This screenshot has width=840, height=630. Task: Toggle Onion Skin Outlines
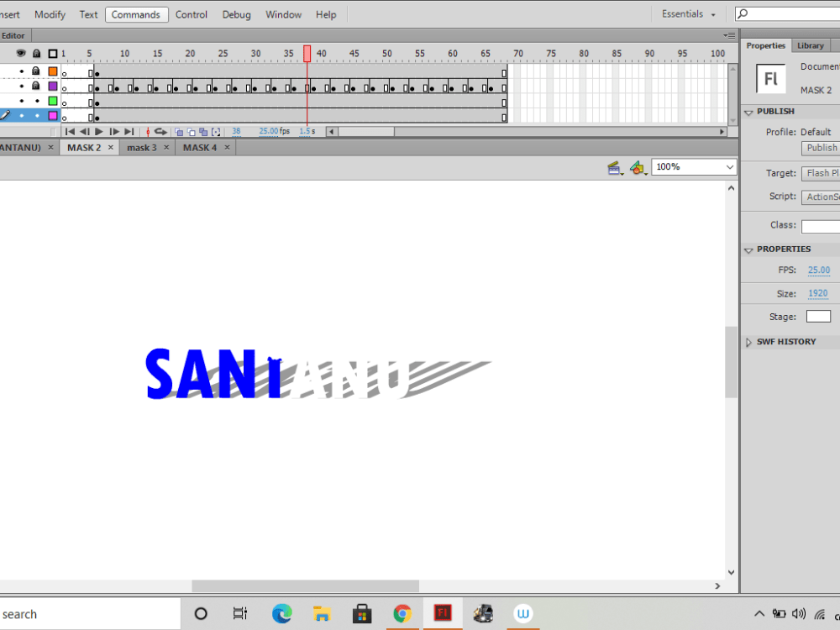pos(192,132)
